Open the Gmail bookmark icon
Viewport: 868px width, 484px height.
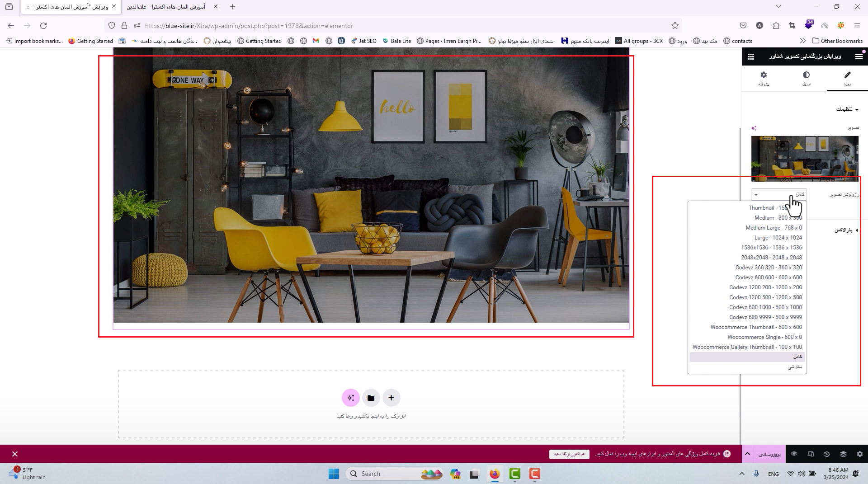pos(316,41)
